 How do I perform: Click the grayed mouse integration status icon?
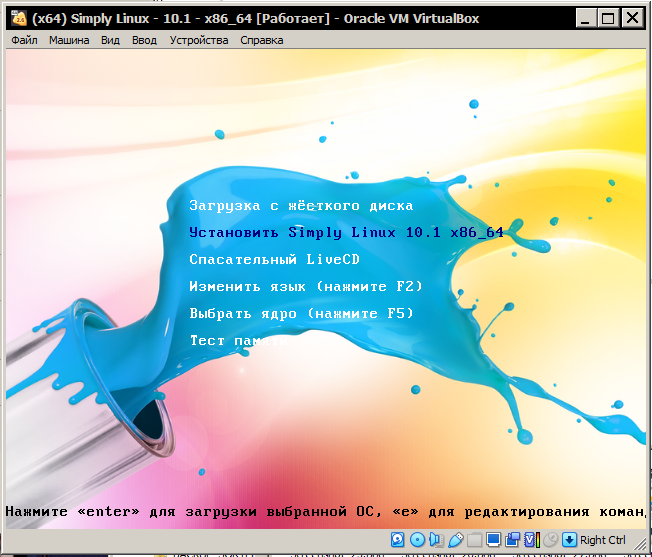pos(550,540)
